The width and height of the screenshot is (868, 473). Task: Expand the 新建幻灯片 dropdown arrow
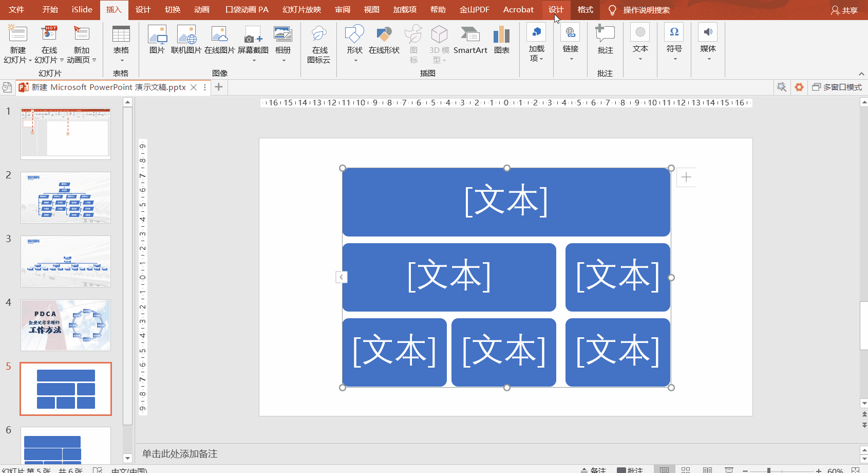point(30,61)
